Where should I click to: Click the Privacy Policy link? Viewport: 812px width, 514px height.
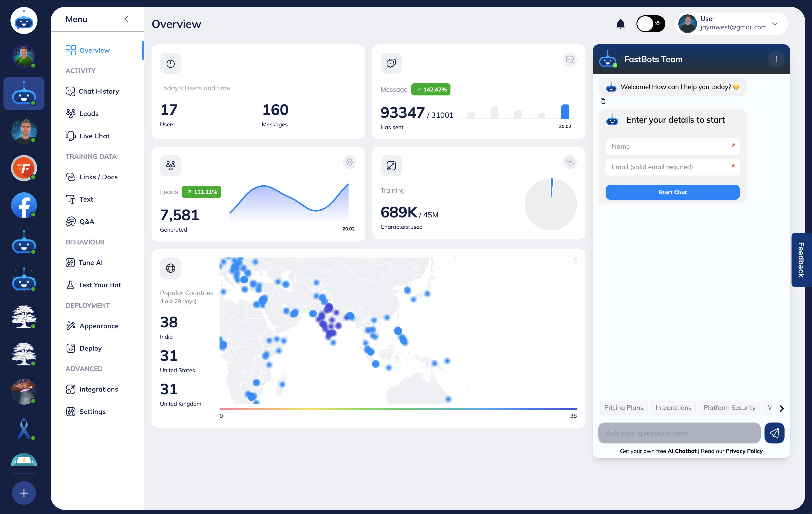(744, 451)
